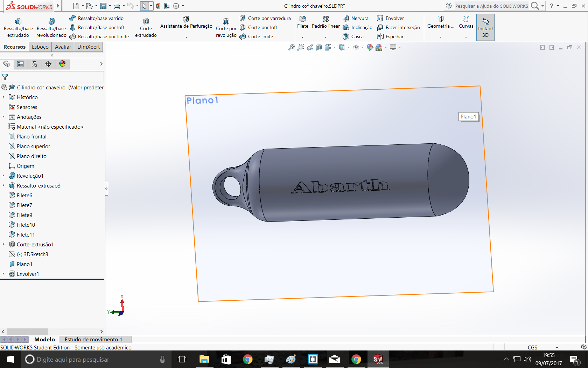Viewport: 588px width, 368px height.
Task: Expand the Ressalto-extrusão3 feature node
Action: (x=3, y=185)
